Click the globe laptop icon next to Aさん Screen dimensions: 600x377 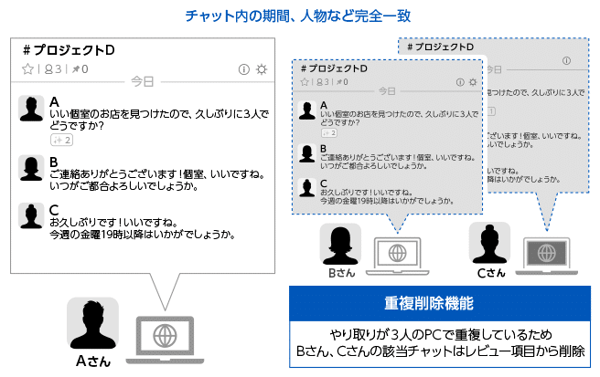click(x=165, y=340)
